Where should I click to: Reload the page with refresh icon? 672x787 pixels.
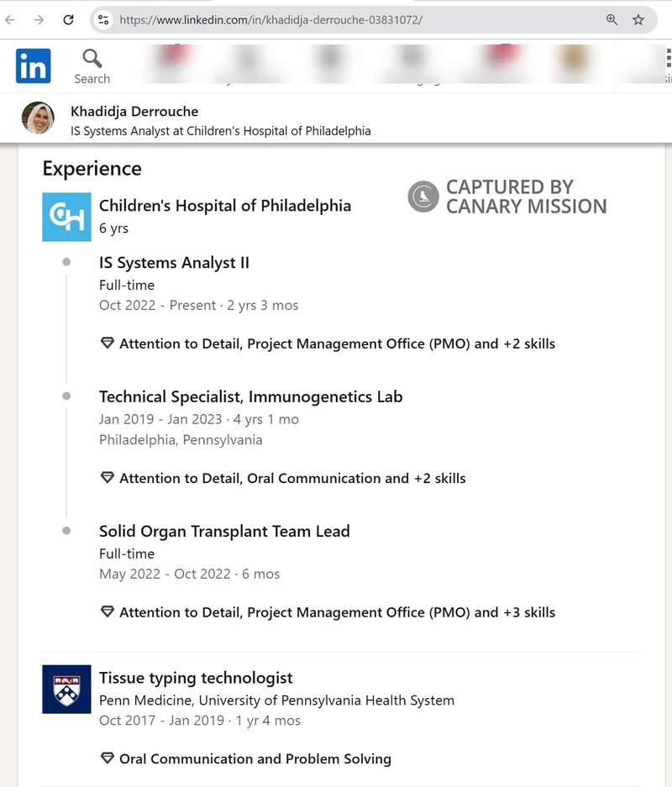(x=68, y=20)
